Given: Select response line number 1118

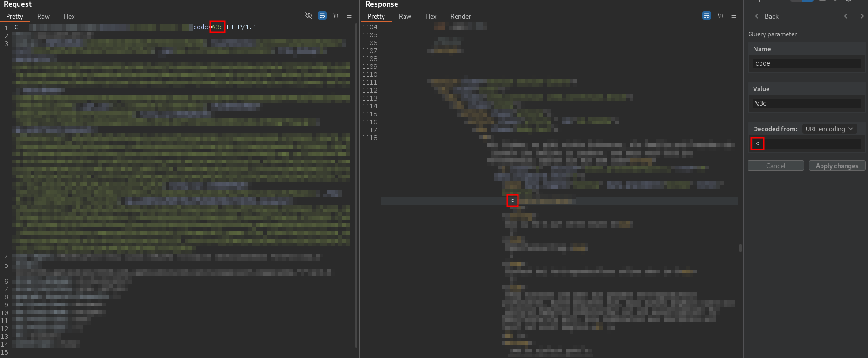Looking at the screenshot, I should (370, 138).
